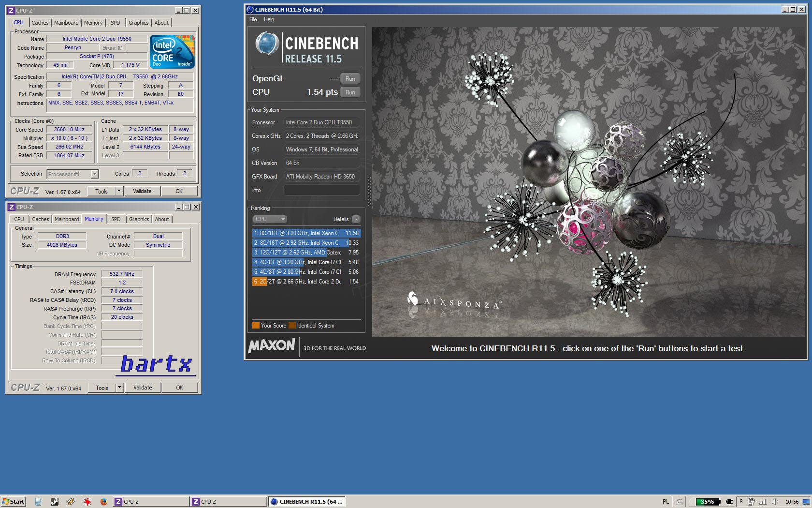812x508 pixels.
Task: Open the volume speaker tray icon
Action: (775, 502)
